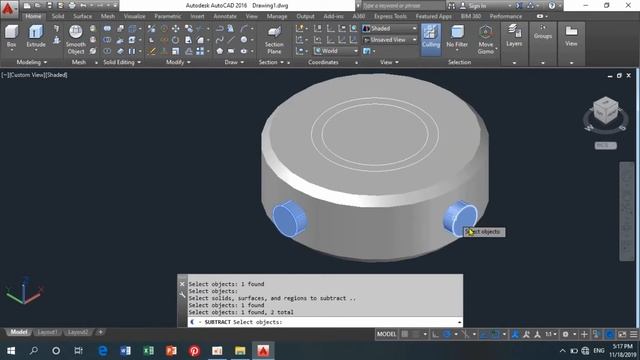Switch to the Home ribbon tab
640x360 pixels.
tap(33, 16)
